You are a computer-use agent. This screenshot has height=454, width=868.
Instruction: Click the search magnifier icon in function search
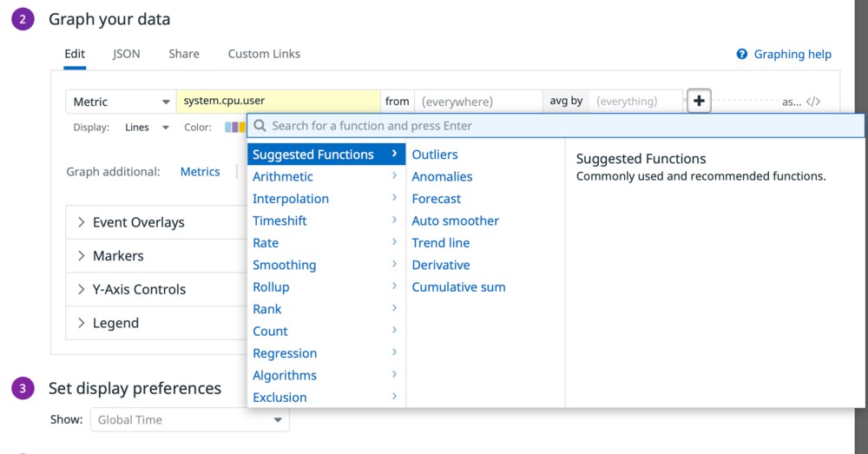(x=260, y=126)
